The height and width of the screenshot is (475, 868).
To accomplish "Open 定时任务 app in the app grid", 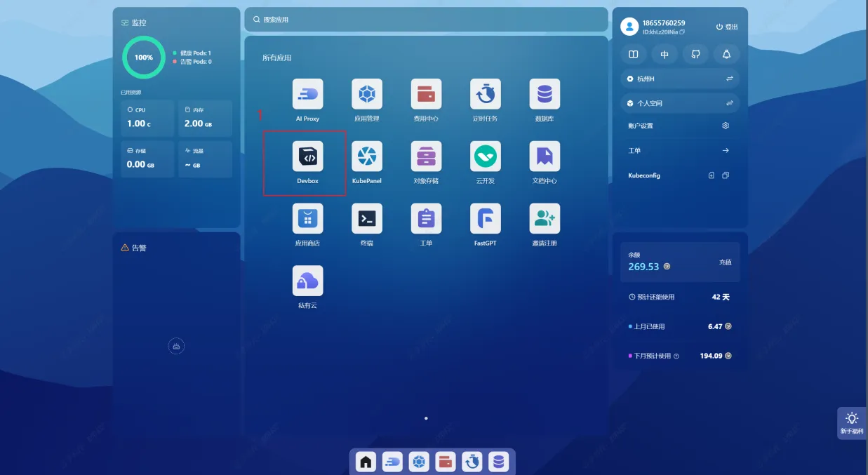I will [485, 94].
